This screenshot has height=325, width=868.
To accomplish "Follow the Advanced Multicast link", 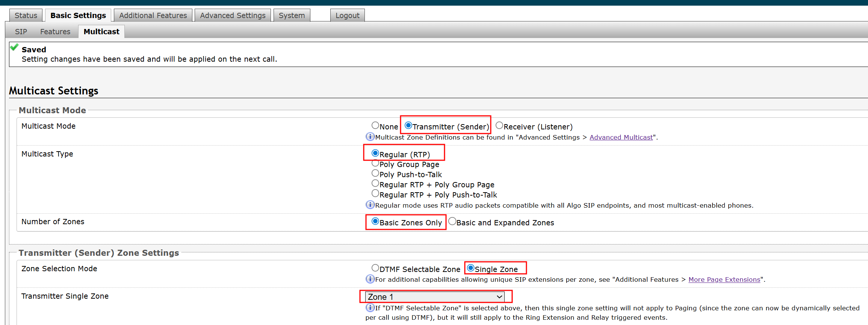I will (621, 137).
